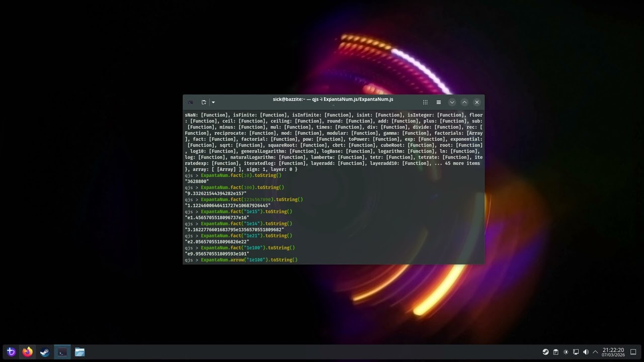Expand hidden system tray icons
Image resolution: width=644 pixels, height=362 pixels.
pyautogui.click(x=596, y=352)
